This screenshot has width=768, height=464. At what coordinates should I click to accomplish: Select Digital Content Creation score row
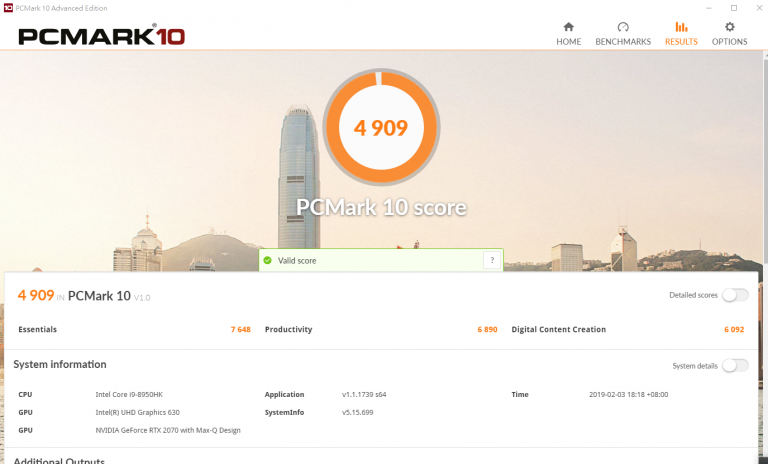pos(628,329)
